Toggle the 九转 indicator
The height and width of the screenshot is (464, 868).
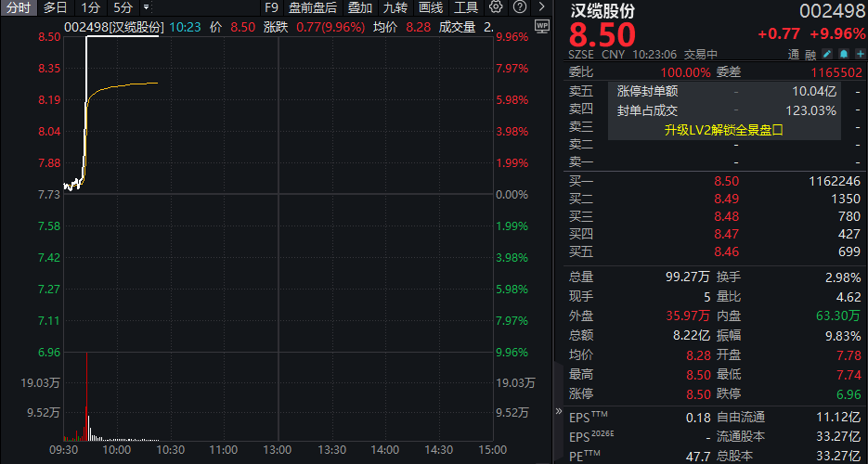pos(395,7)
